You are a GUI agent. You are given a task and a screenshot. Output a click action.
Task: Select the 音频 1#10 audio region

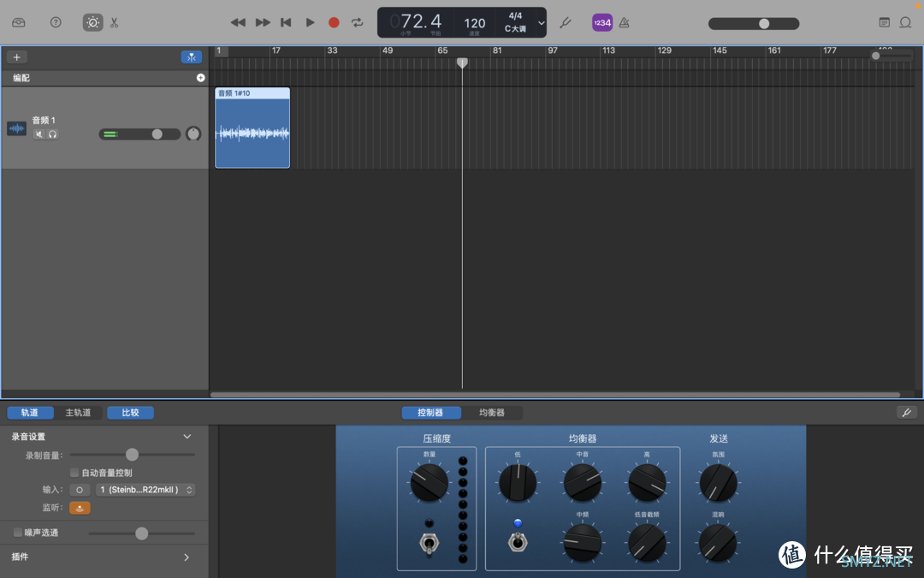(x=252, y=128)
